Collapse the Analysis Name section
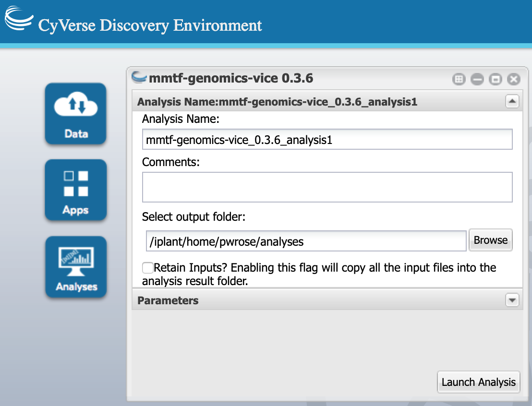532x406 pixels. coord(512,101)
